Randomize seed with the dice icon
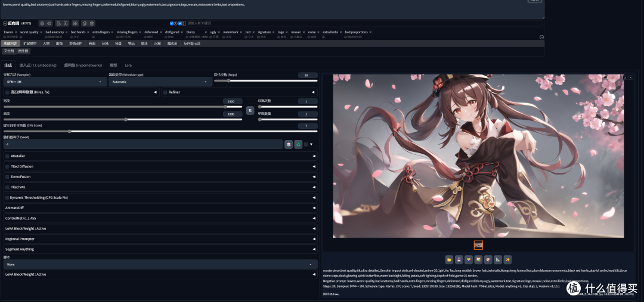The width and height of the screenshot is (644, 302). point(289,144)
